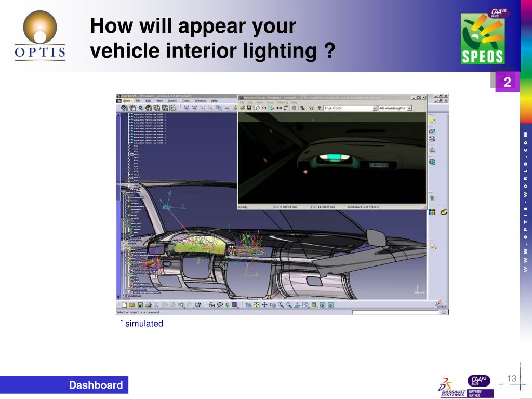532x399 pixels.
Task: Click the yellow star icon in right toolbar
Action: tap(432, 120)
